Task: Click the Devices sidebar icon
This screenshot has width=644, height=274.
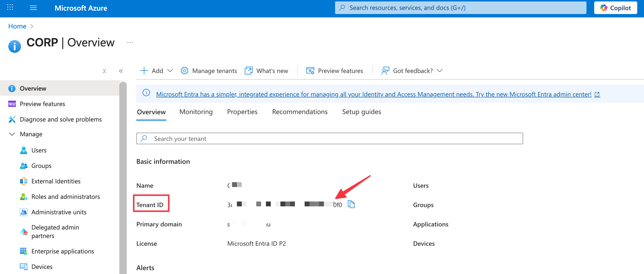Action: 23,267
